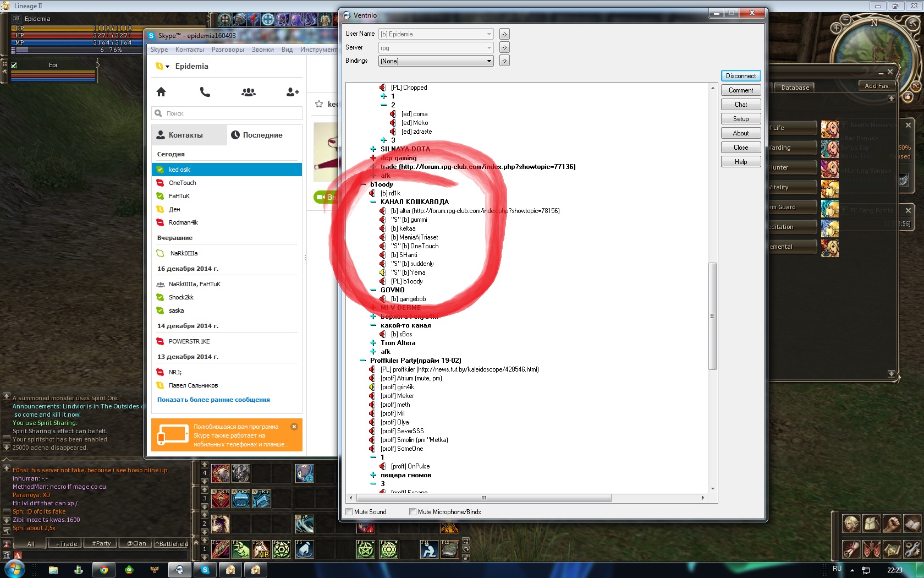The width and height of the screenshot is (924, 578).
Task: Open Звонки menu in Skype
Action: tap(262, 50)
